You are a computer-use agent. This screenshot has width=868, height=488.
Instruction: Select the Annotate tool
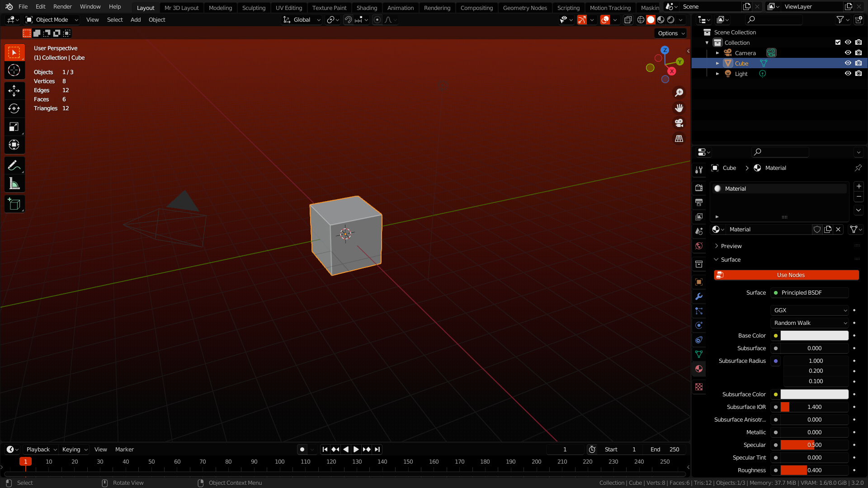click(x=14, y=165)
